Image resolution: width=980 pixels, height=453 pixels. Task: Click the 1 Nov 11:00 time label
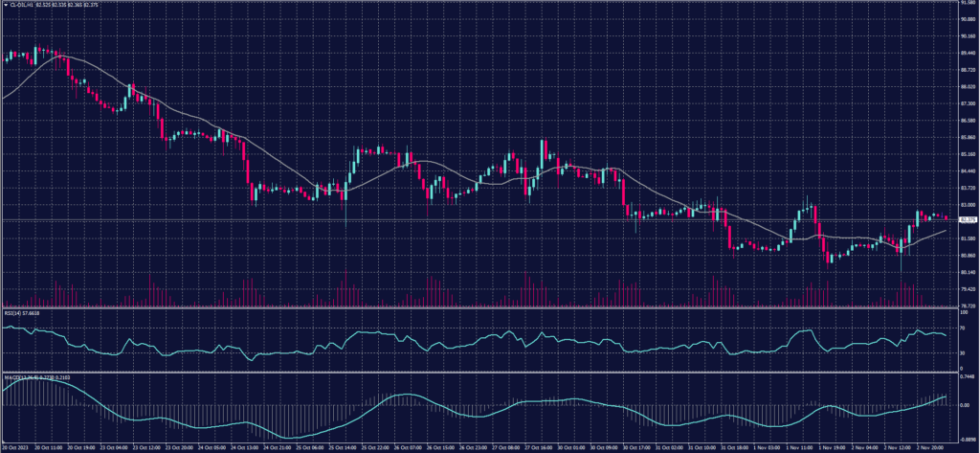click(799, 447)
